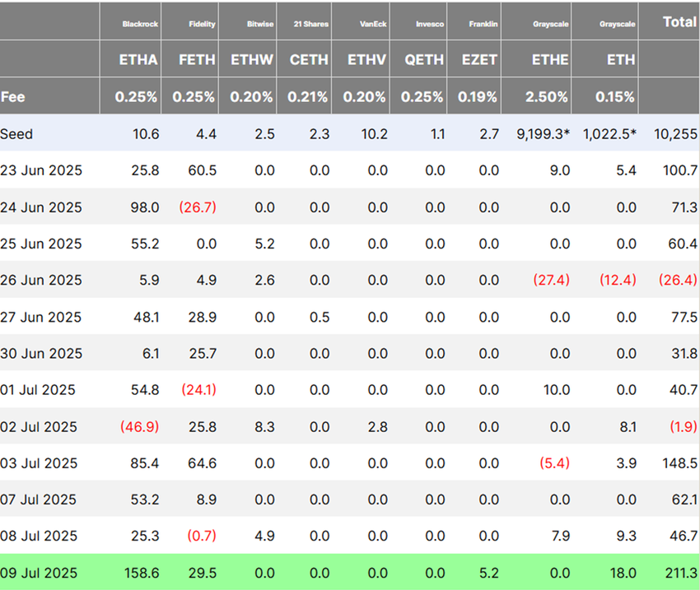Click the 0.15% fee value

(x=614, y=97)
